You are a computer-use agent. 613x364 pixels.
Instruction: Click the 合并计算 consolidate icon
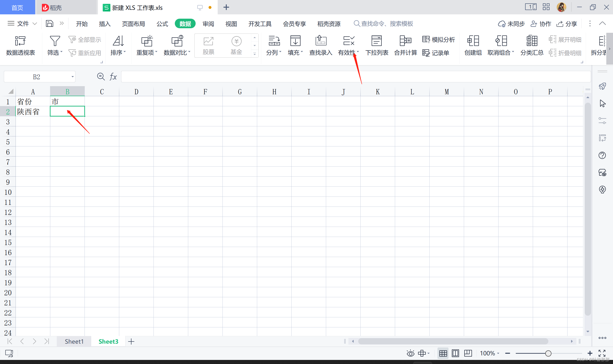tap(405, 41)
